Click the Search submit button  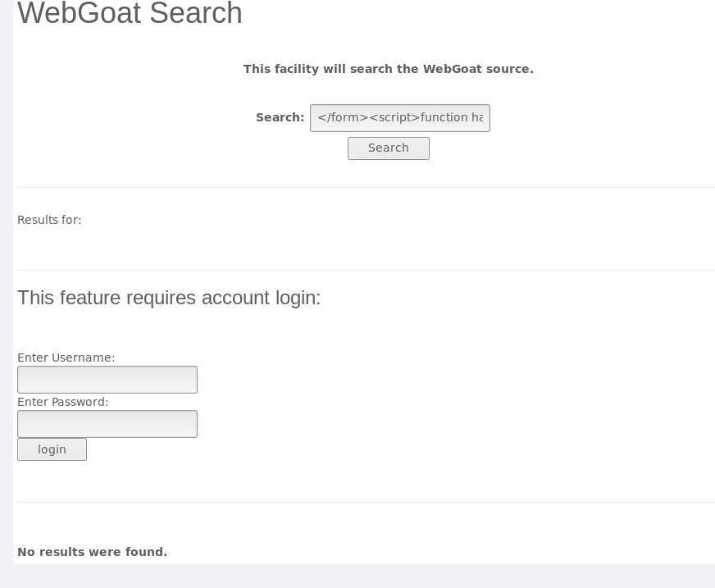coord(389,148)
